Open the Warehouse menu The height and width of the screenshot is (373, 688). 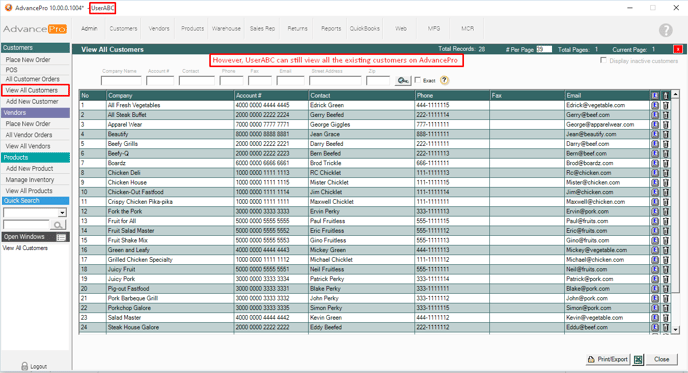[x=226, y=29]
